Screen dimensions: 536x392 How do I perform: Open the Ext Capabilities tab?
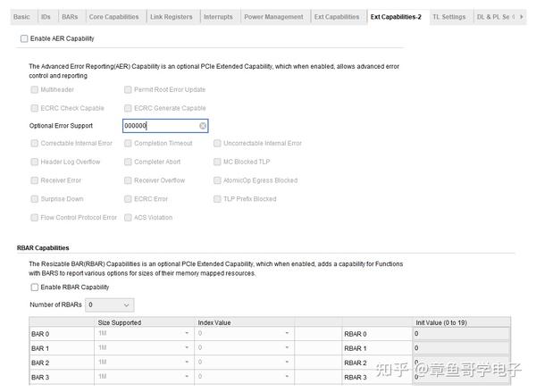(x=337, y=17)
